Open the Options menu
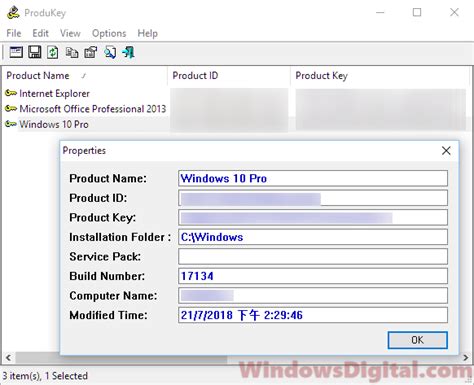This screenshot has height=385, width=474. coord(109,33)
